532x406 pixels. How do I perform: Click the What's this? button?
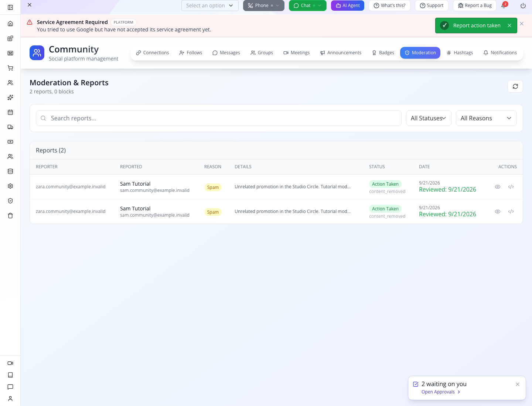tap(389, 6)
